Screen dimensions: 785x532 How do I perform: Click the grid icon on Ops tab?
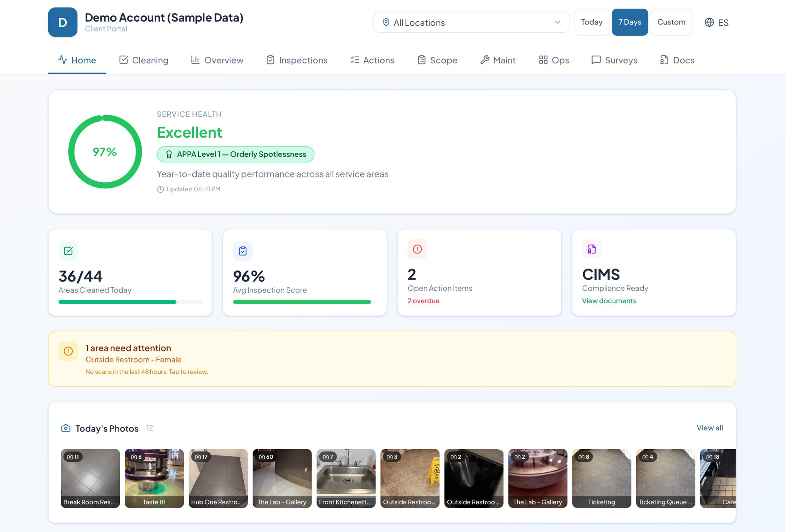click(543, 60)
